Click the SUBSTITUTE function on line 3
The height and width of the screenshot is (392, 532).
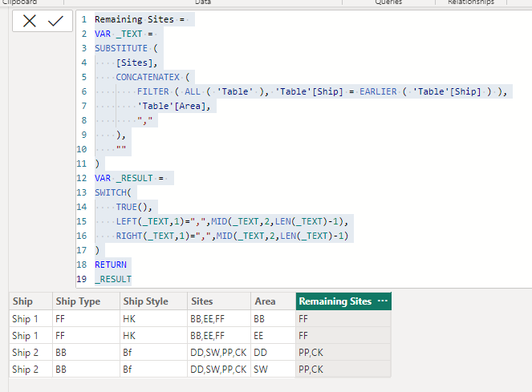pyautogui.click(x=121, y=48)
